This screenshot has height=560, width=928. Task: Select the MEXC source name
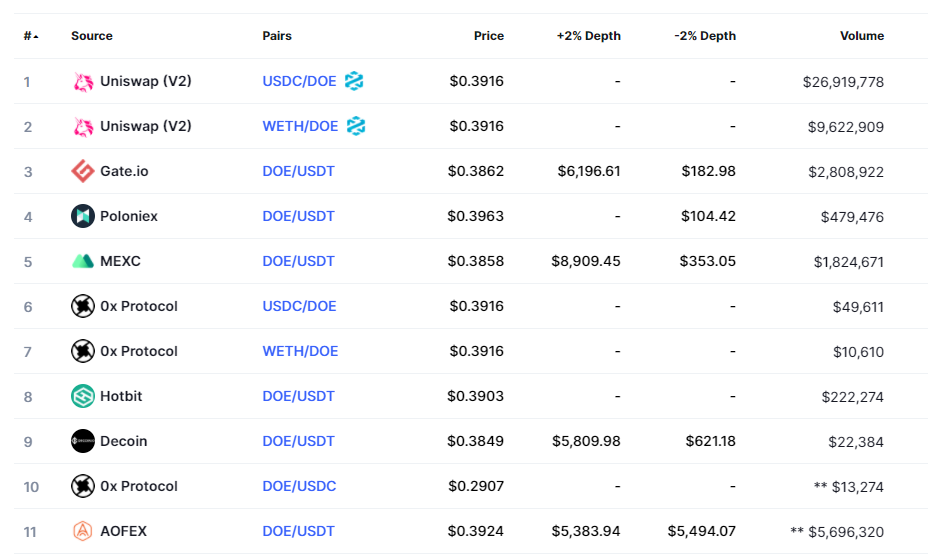coord(120,261)
